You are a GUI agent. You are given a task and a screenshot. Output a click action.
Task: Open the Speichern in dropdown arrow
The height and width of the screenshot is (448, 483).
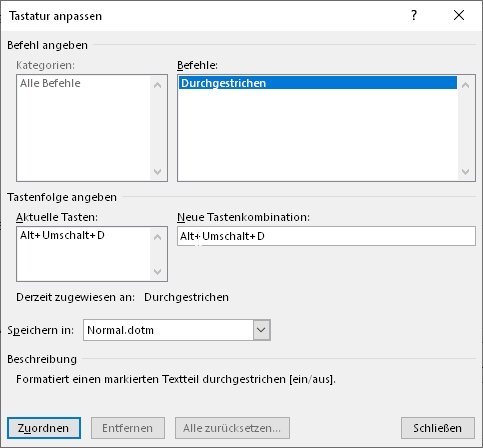pos(261,330)
